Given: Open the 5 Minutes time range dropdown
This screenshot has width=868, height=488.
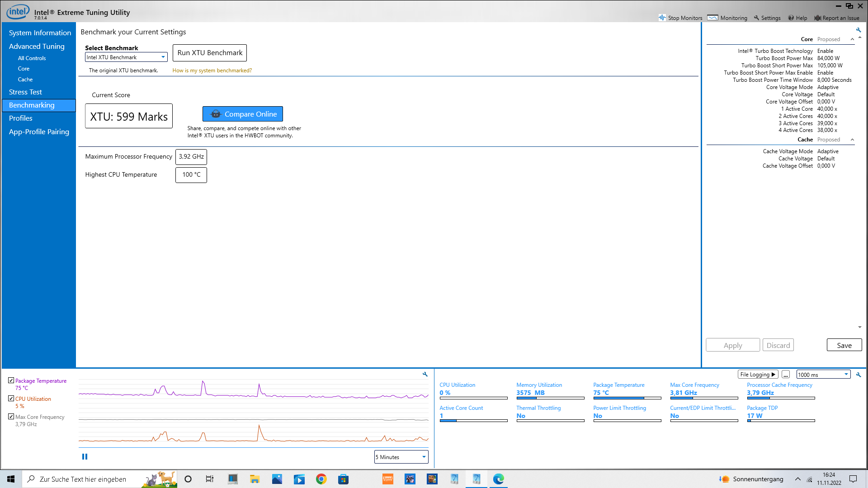Looking at the screenshot, I should coord(401,457).
